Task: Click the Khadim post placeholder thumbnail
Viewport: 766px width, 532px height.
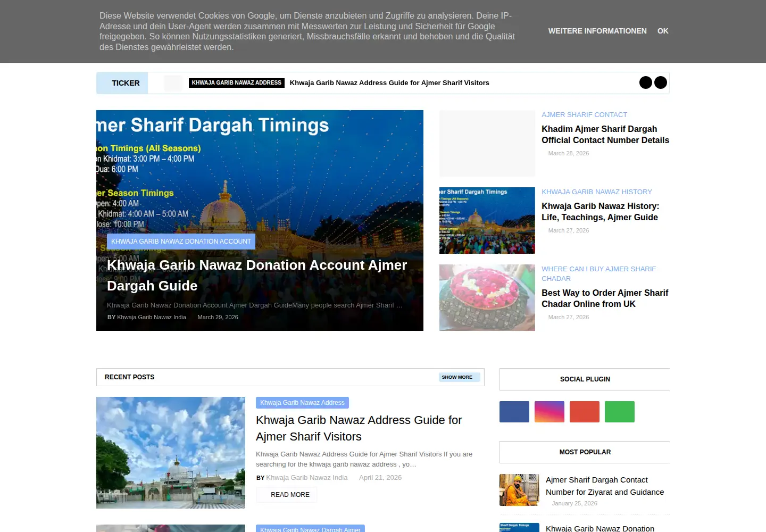Action: 487,144
